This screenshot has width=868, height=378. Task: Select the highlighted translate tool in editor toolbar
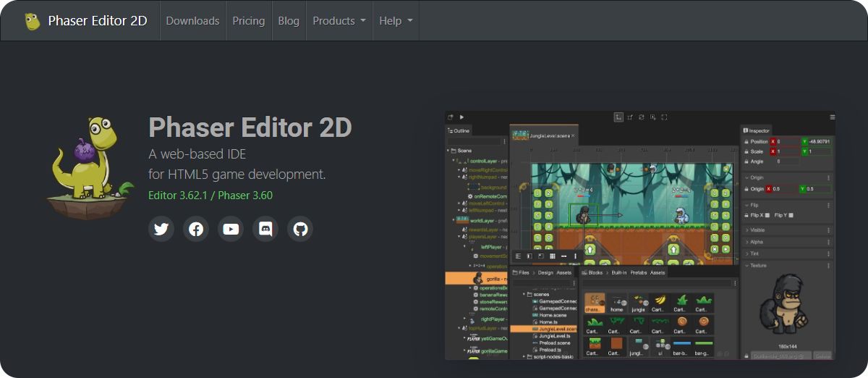coord(618,117)
